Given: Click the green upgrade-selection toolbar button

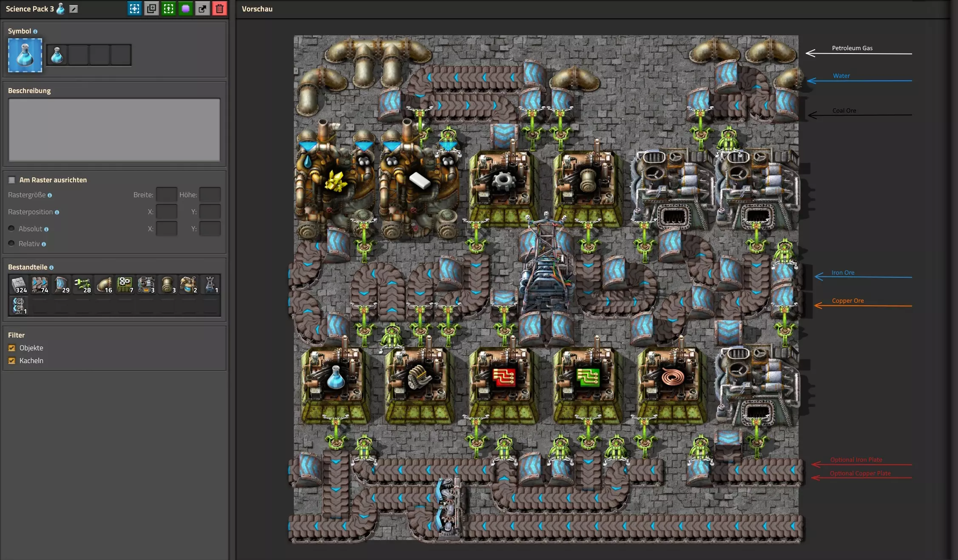Looking at the screenshot, I should tap(168, 9).
